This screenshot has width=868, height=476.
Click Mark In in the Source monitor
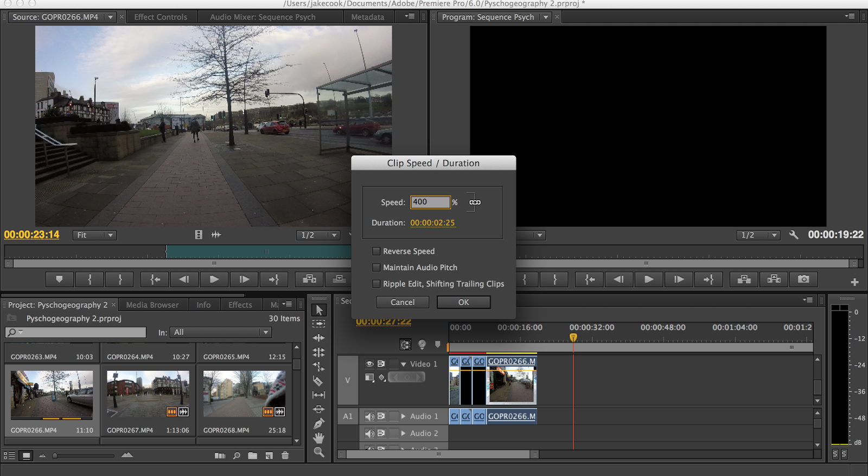pos(90,279)
